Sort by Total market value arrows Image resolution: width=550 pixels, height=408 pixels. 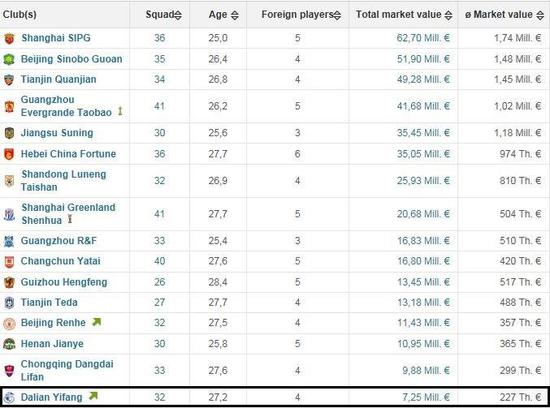tap(448, 15)
